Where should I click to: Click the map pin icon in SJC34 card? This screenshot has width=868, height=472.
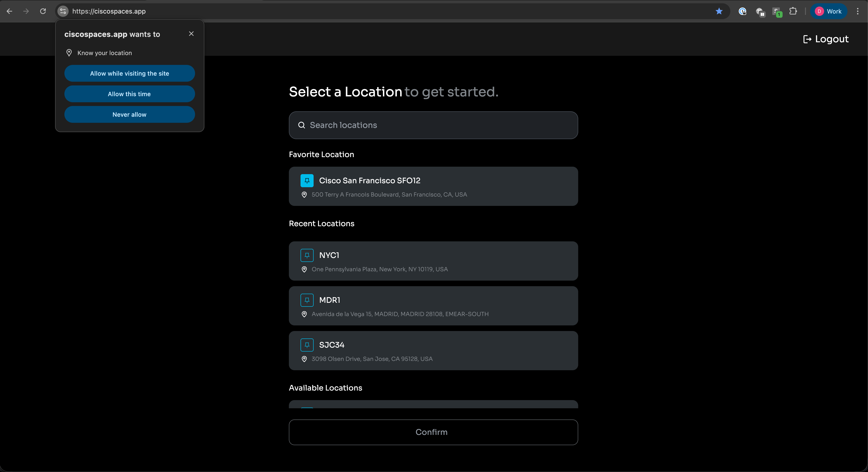pyautogui.click(x=304, y=359)
